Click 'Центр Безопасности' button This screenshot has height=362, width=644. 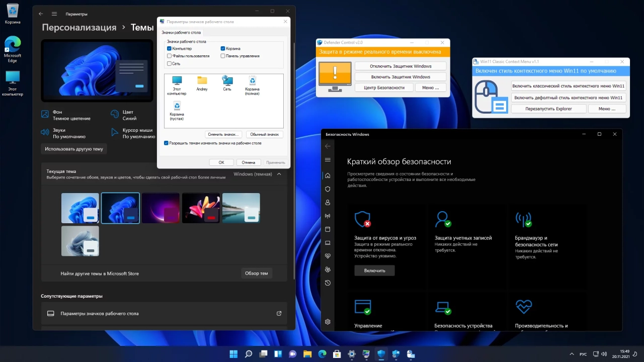click(384, 87)
